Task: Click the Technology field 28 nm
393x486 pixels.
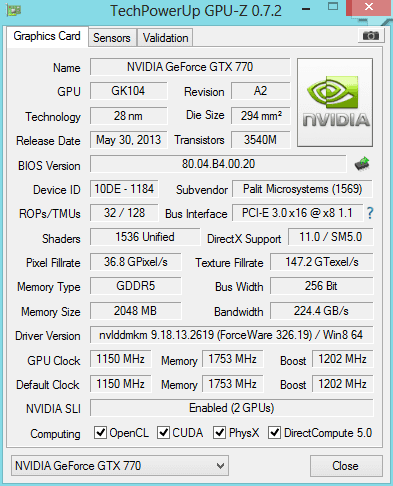Action: point(128,116)
